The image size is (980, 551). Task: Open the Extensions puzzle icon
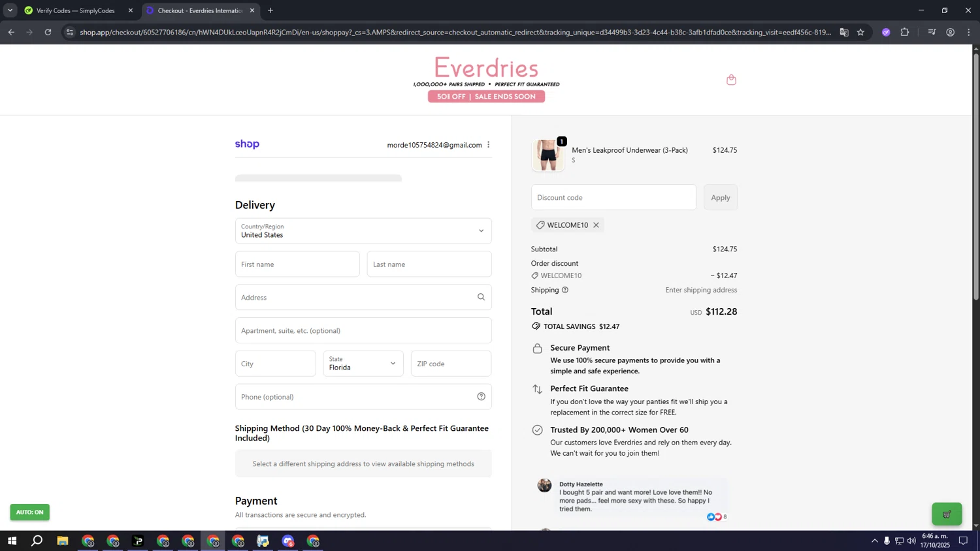pos(905,32)
